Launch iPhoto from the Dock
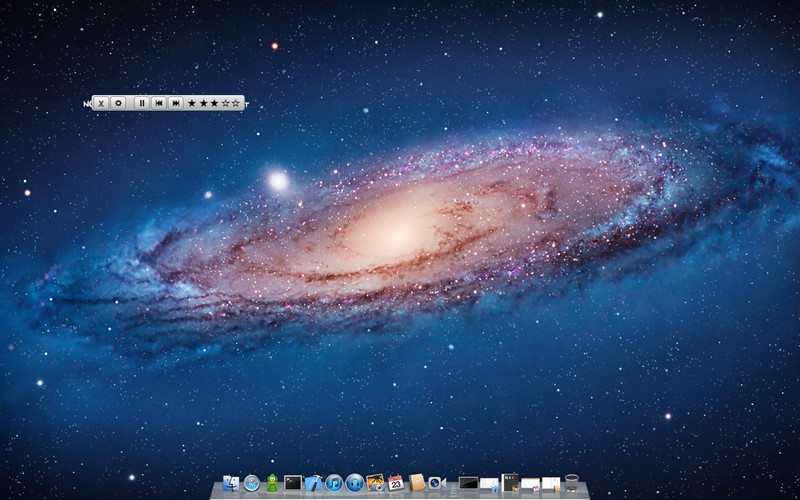800x500 pixels. point(376,483)
